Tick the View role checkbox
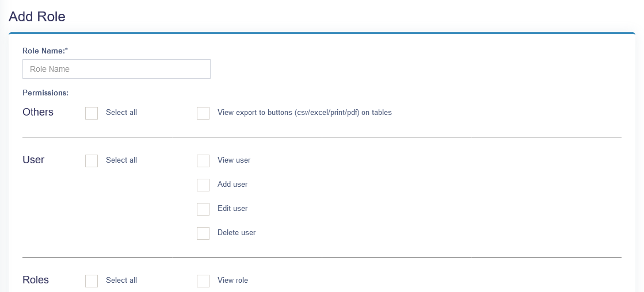 point(203,281)
